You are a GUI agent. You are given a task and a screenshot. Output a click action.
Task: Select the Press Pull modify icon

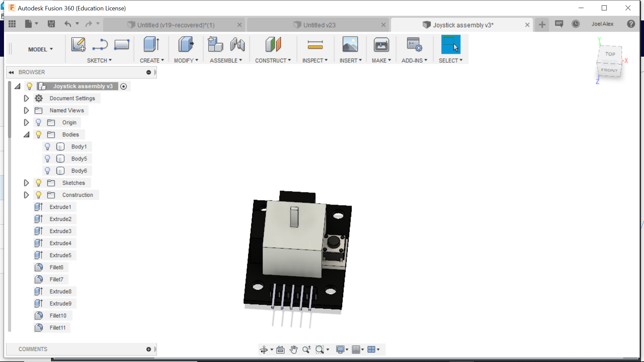(x=185, y=44)
